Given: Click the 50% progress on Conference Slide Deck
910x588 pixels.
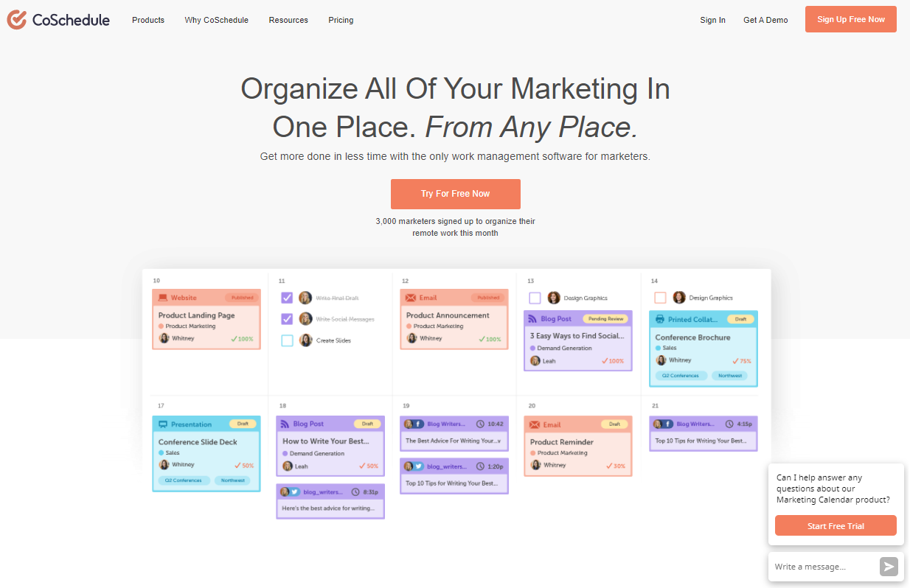Looking at the screenshot, I should (x=244, y=466).
